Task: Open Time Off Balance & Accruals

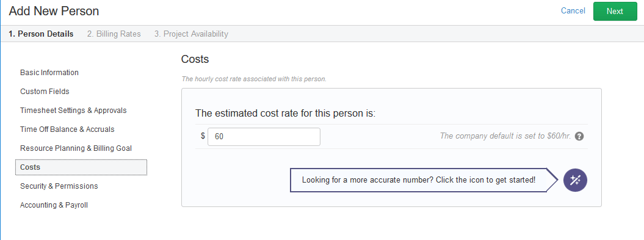Action: [67, 129]
